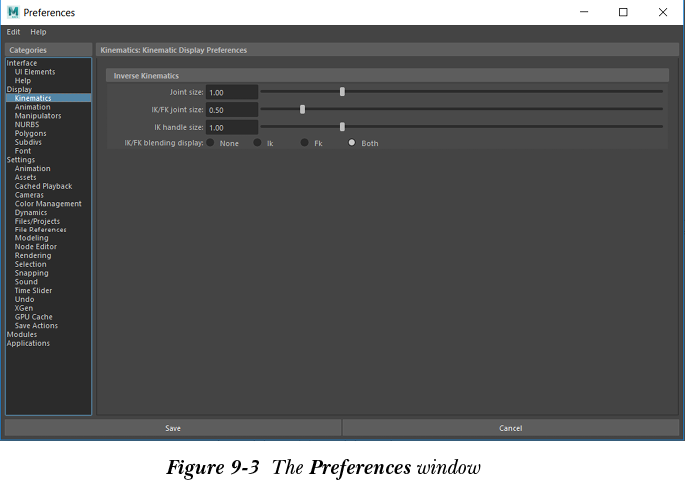Choose the Fk blending display option
685x483 pixels.
pyautogui.click(x=305, y=143)
